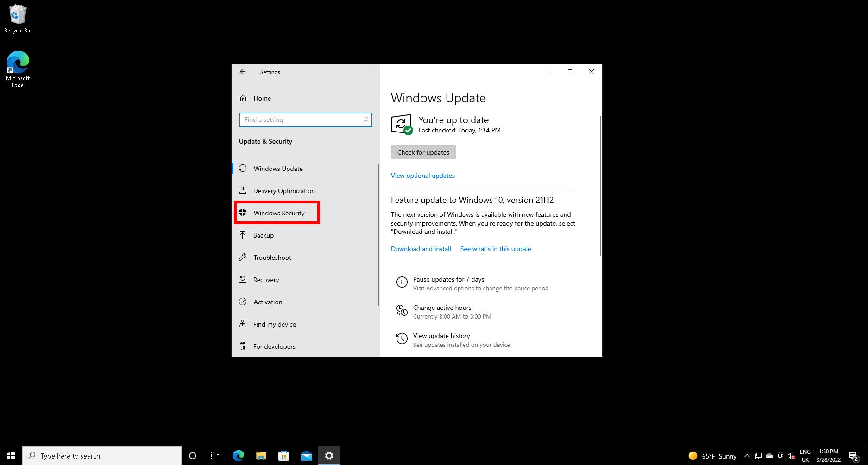Open 'See what's in this update' link
Screen dimensions: 868x465
[496, 249]
